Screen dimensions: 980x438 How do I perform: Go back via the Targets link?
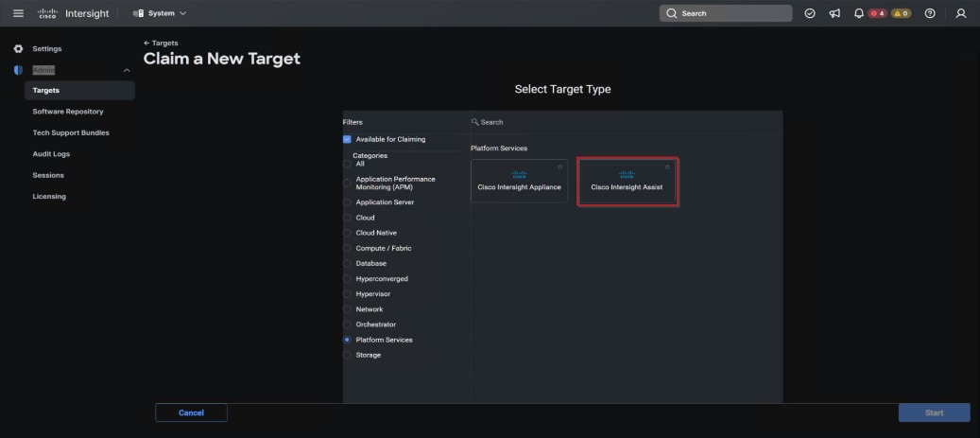point(161,44)
